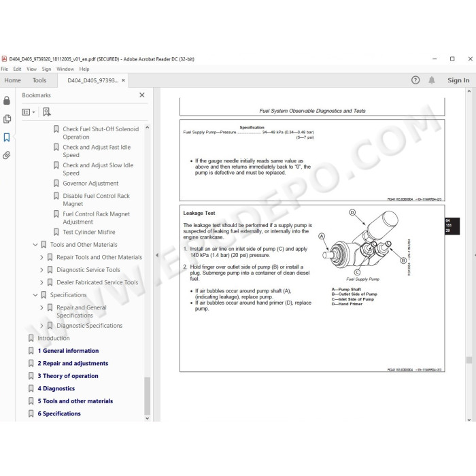Image resolution: width=476 pixels, height=476 pixels.
Task: Open the Introduction bookmark
Action: coord(54,338)
